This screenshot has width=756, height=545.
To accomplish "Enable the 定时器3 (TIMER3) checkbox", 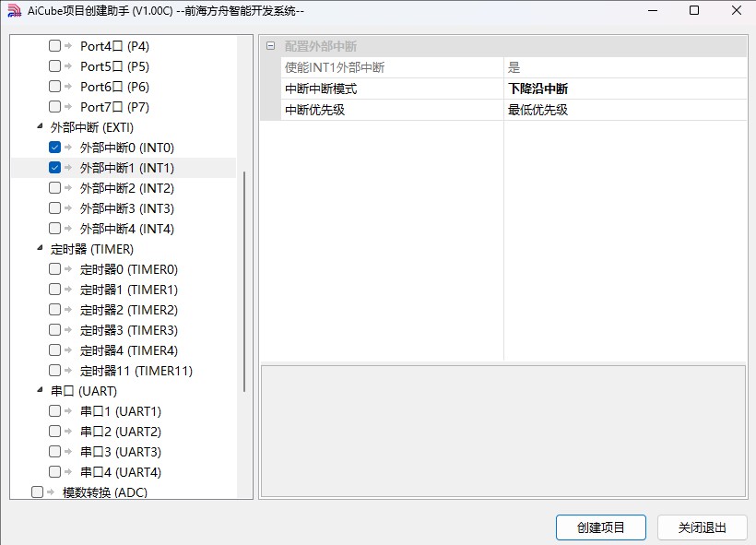I will pyautogui.click(x=55, y=329).
